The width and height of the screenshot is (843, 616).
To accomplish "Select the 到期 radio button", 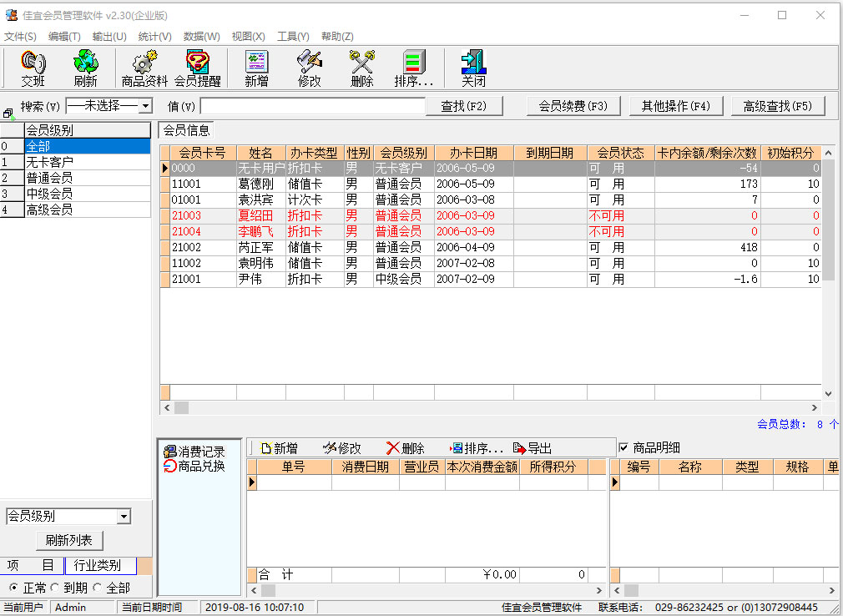I will pos(54,588).
